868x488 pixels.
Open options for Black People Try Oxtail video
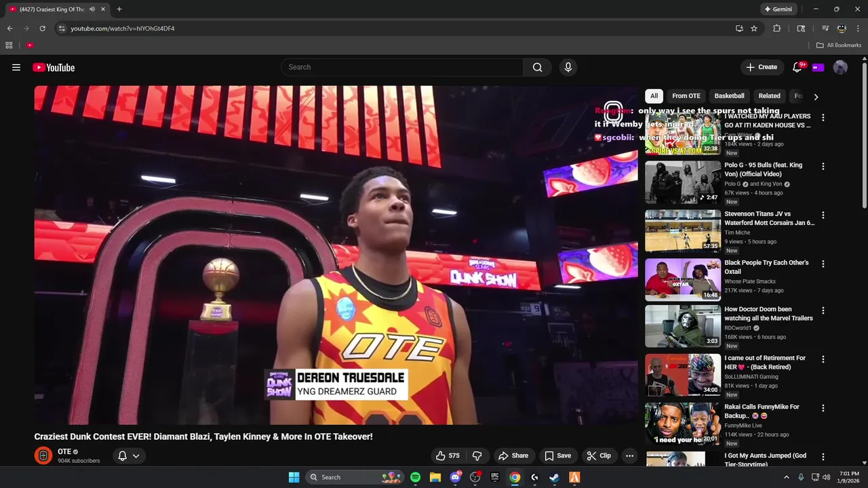click(x=823, y=264)
